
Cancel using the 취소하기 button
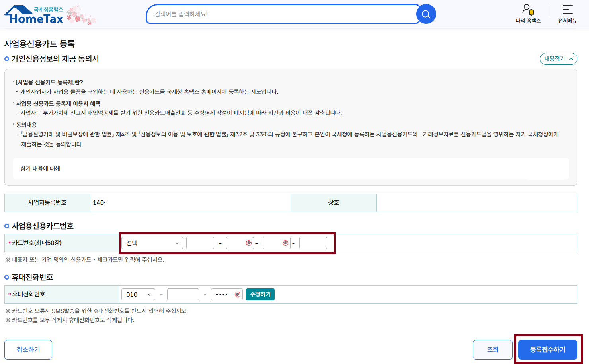tap(28, 349)
